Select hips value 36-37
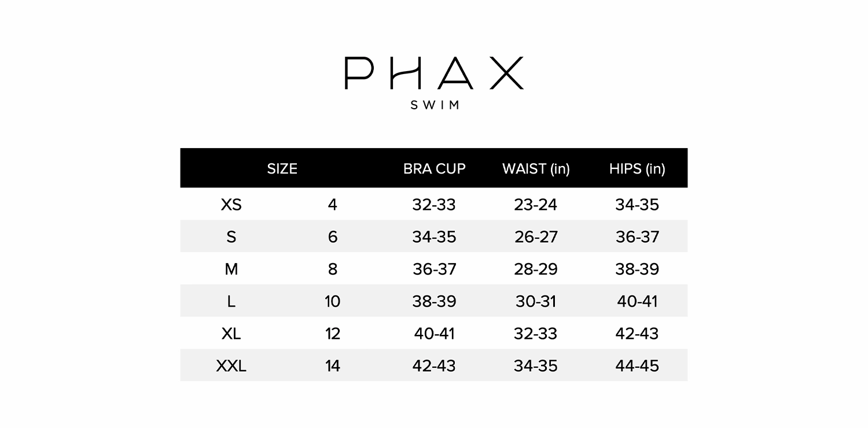Image resolution: width=868 pixels, height=428 pixels. tap(637, 237)
